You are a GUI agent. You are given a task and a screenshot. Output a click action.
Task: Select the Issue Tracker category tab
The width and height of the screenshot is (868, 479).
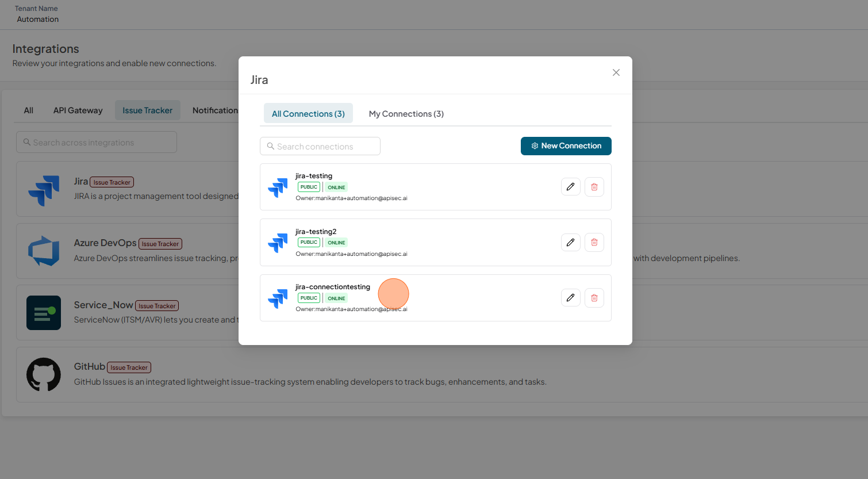coord(147,110)
